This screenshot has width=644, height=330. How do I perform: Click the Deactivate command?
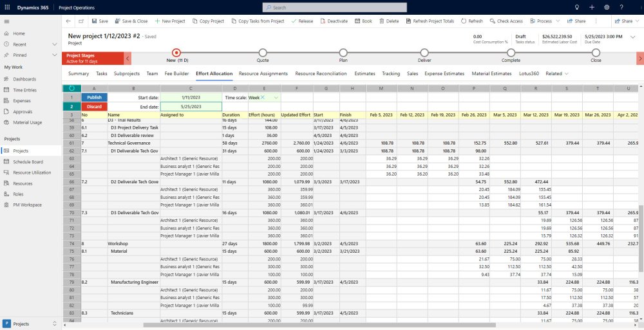(x=334, y=21)
